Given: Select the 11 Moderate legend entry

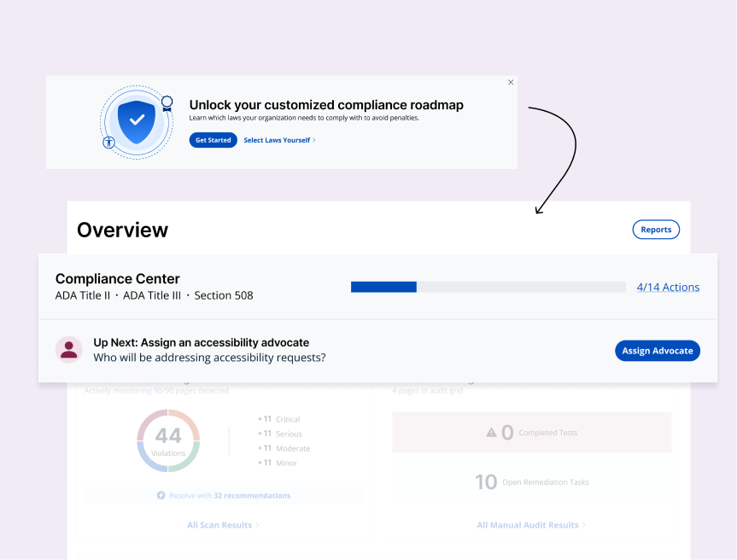Looking at the screenshot, I should click(x=284, y=448).
